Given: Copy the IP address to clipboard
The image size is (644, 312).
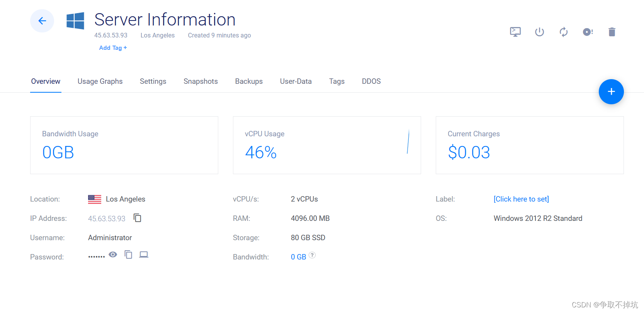Looking at the screenshot, I should [x=138, y=218].
